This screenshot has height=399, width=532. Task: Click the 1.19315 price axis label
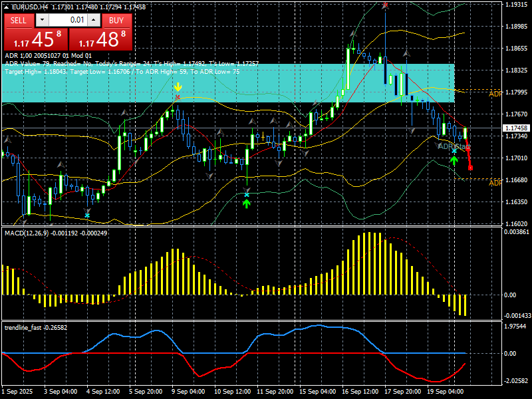pos(517,5)
